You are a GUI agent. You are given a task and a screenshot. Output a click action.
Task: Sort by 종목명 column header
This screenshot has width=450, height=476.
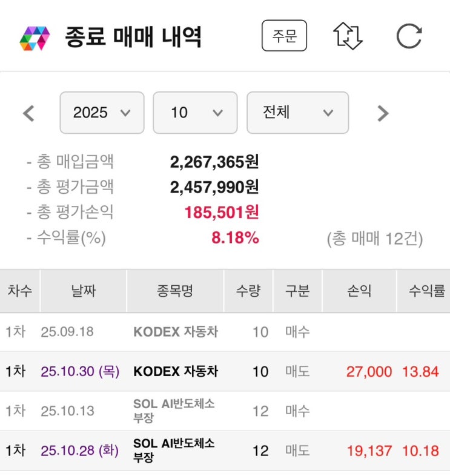[174, 291]
